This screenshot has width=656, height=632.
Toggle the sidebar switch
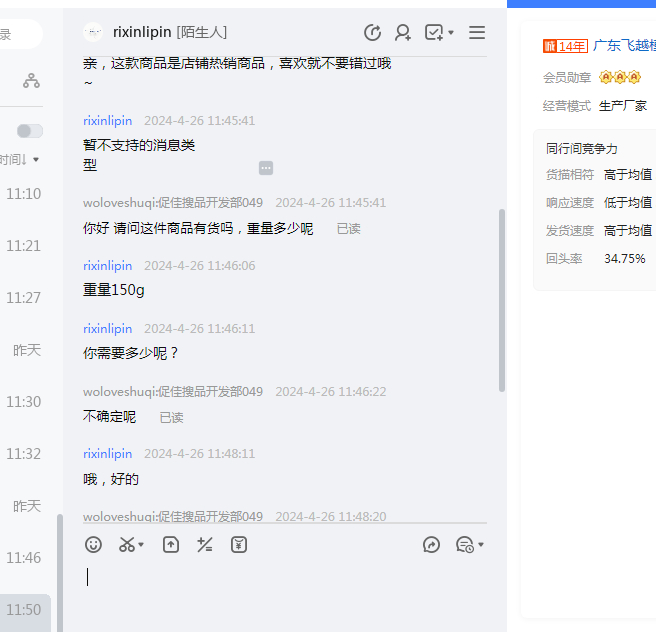30,131
